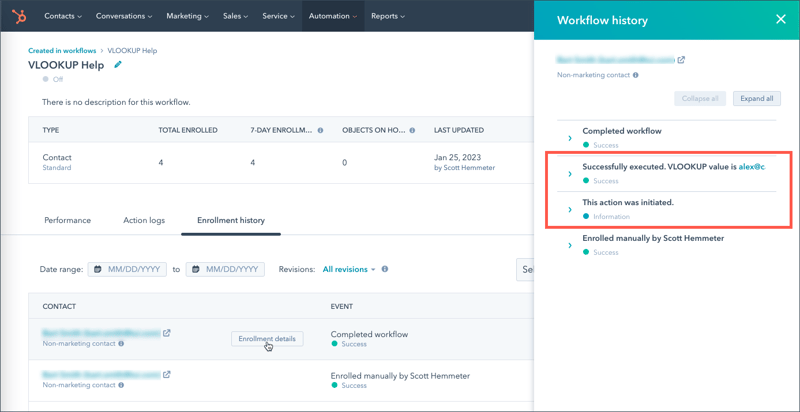Click the LAST UPDATED column header
This screenshot has width=800, height=412.
459,131
